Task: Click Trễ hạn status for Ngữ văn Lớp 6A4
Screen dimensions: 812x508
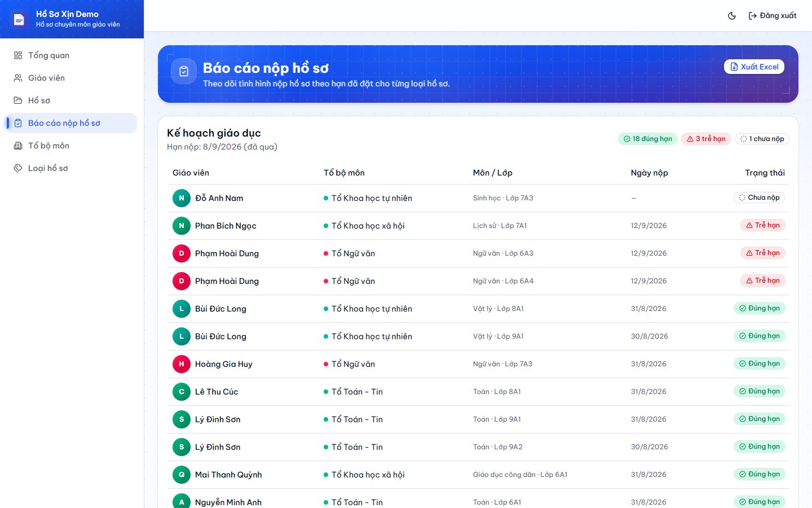Action: [762, 281]
